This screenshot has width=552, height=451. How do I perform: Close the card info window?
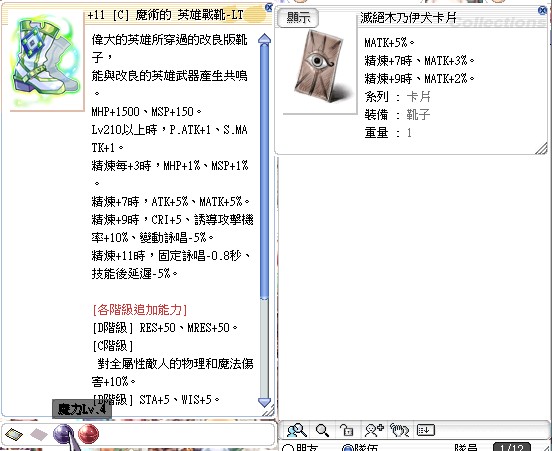pos(542,10)
